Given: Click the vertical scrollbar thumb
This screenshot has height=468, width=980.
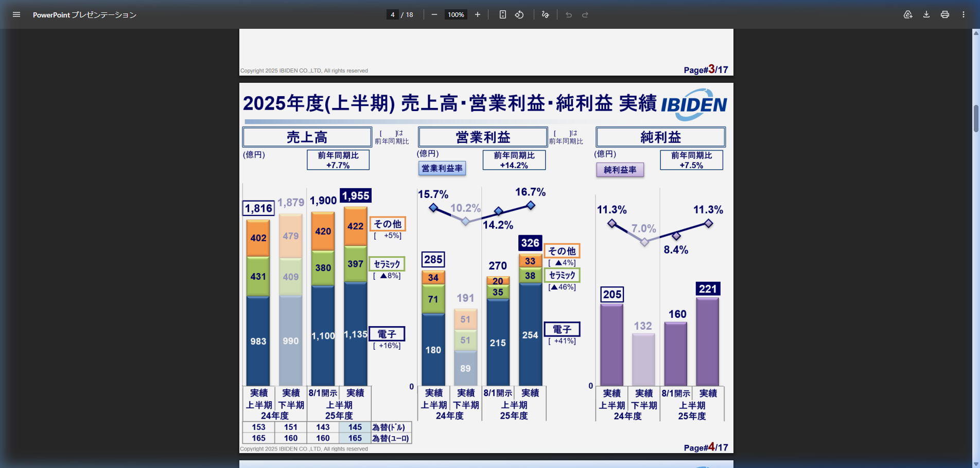Looking at the screenshot, I should pyautogui.click(x=976, y=118).
